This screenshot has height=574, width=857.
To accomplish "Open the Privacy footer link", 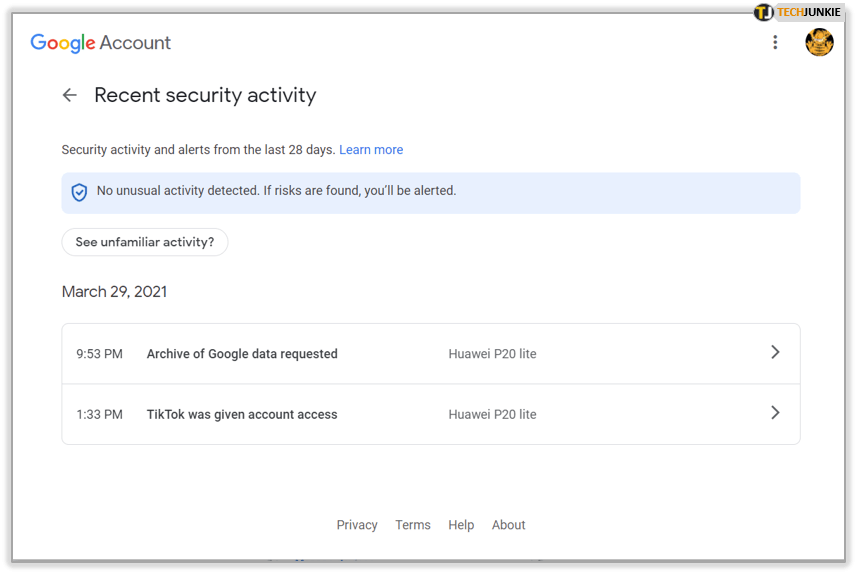I will click(357, 525).
